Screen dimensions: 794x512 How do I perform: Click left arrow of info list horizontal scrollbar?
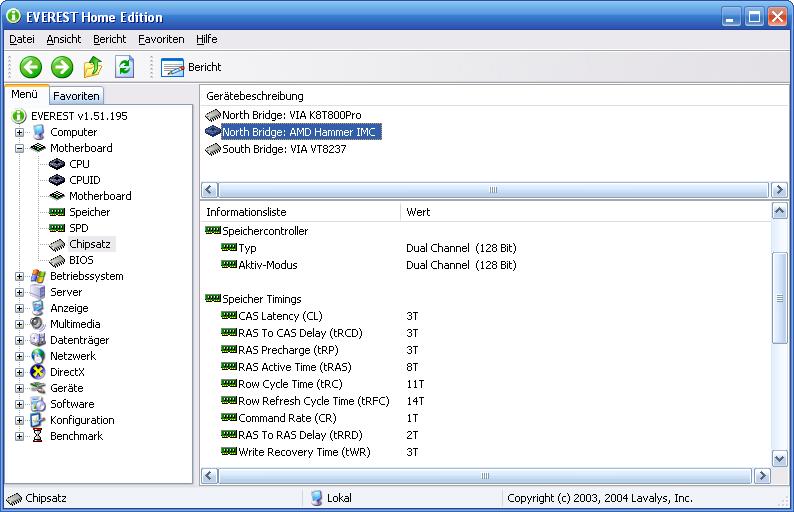click(x=209, y=476)
